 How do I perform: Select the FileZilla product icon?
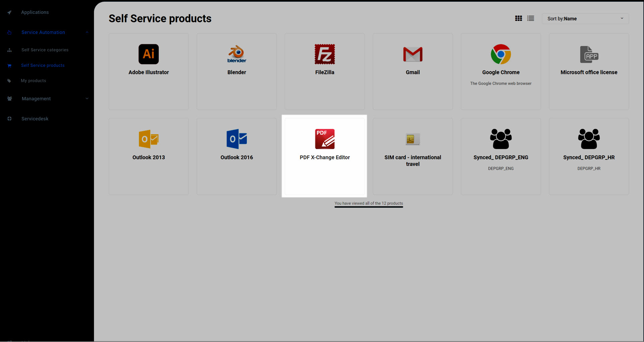[x=325, y=54]
